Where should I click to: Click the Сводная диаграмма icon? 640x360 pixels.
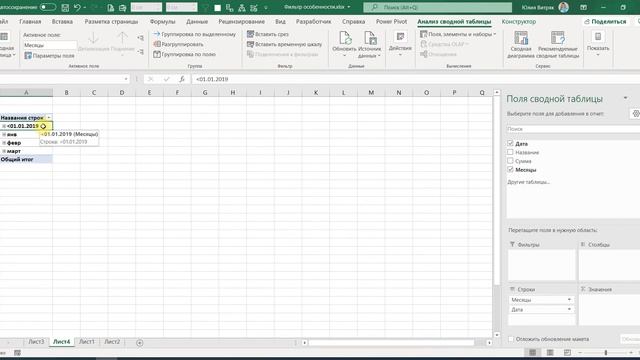pyautogui.click(x=521, y=38)
